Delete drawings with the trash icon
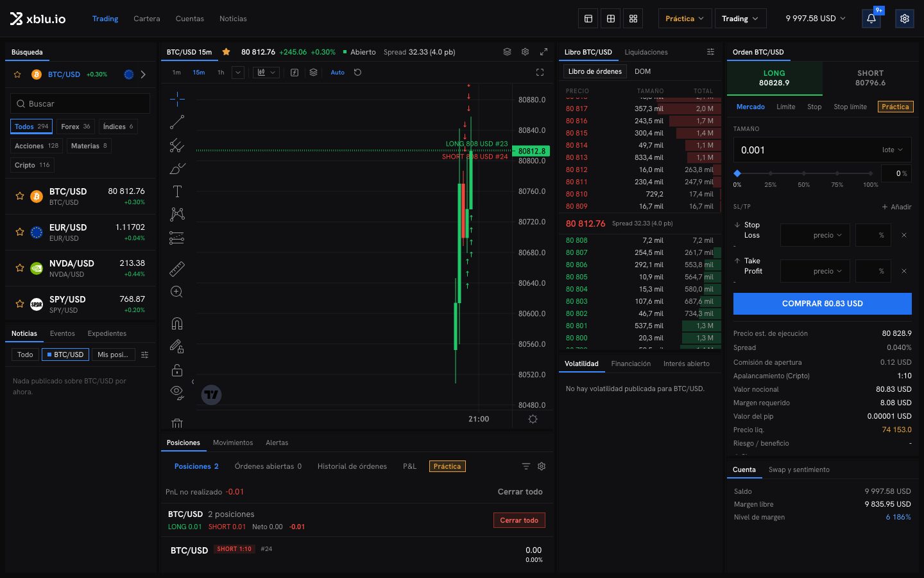The width and height of the screenshot is (924, 578). click(177, 423)
